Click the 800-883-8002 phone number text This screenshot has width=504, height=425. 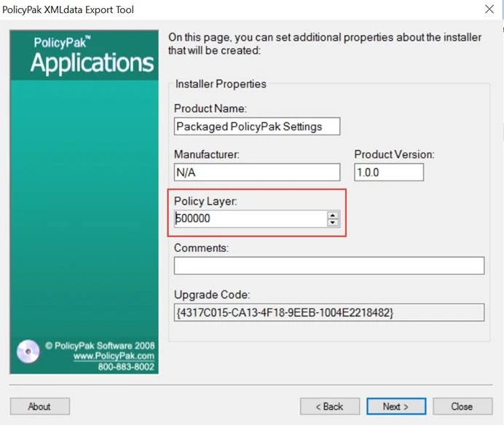[126, 367]
